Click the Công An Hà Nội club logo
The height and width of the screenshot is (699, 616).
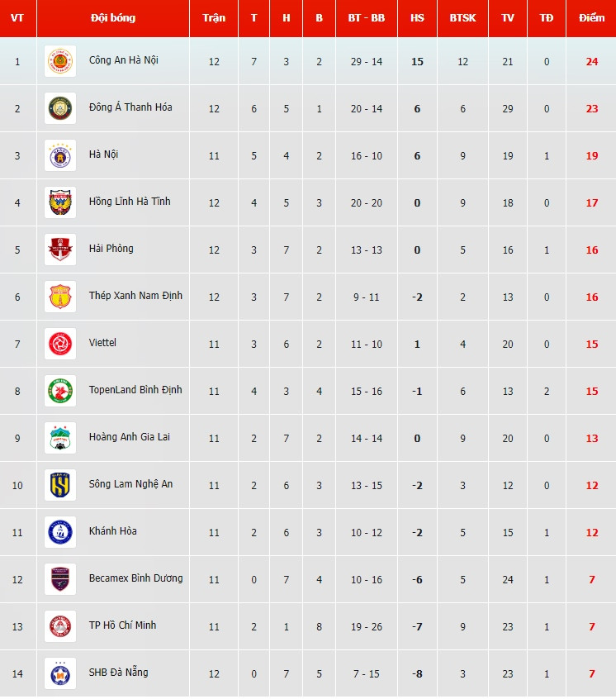pyautogui.click(x=60, y=61)
